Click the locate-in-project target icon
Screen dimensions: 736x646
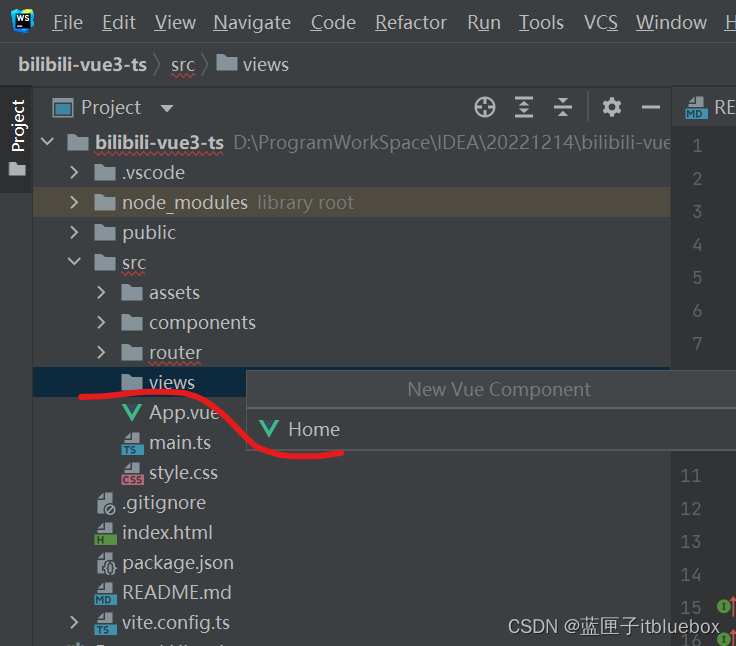coord(485,107)
